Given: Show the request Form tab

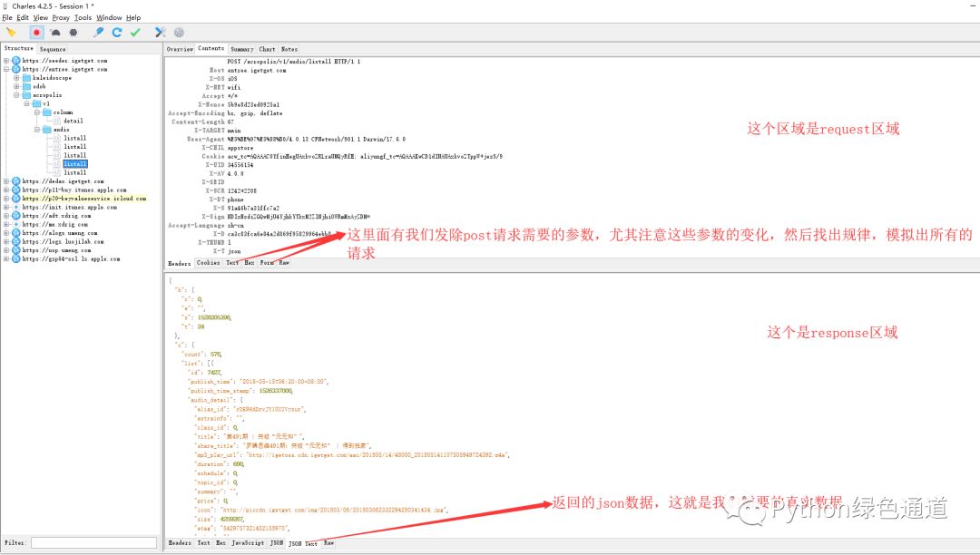Looking at the screenshot, I should point(267,263).
